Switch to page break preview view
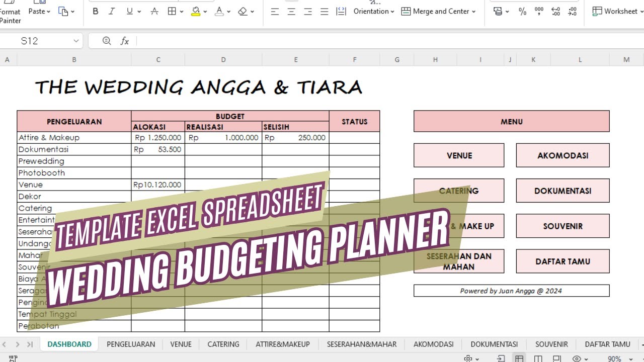The height and width of the screenshot is (362, 644). [538, 358]
